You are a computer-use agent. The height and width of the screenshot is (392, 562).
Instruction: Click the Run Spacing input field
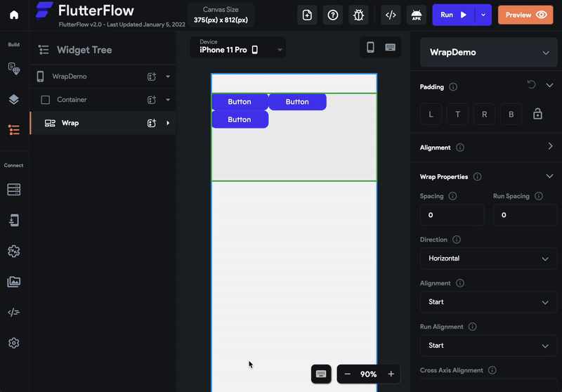click(525, 215)
